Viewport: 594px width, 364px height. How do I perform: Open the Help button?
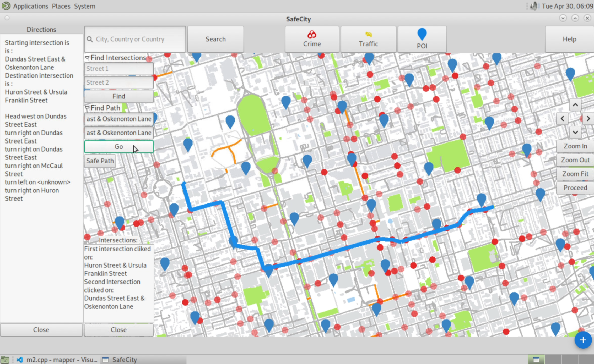pyautogui.click(x=569, y=39)
